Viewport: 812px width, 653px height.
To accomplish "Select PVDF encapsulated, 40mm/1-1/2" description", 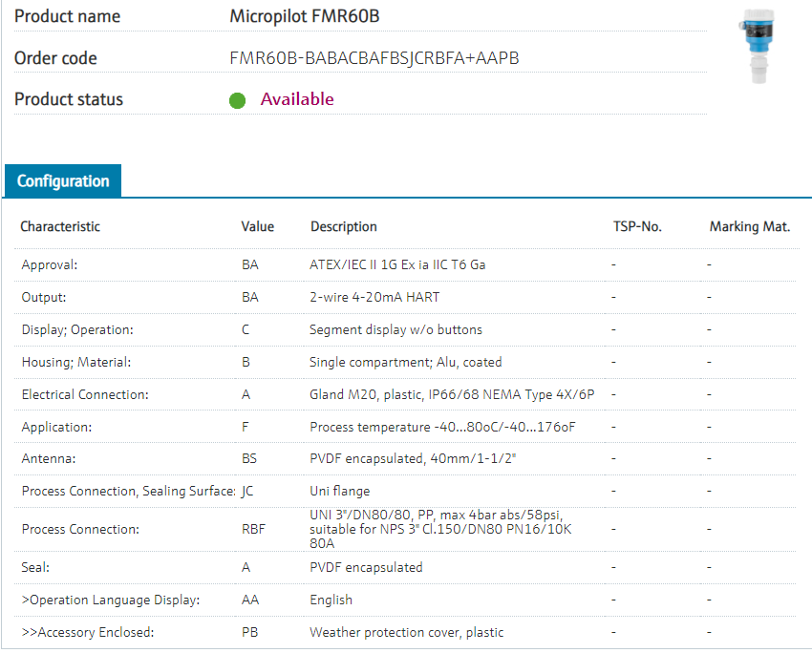I will coord(413,458).
